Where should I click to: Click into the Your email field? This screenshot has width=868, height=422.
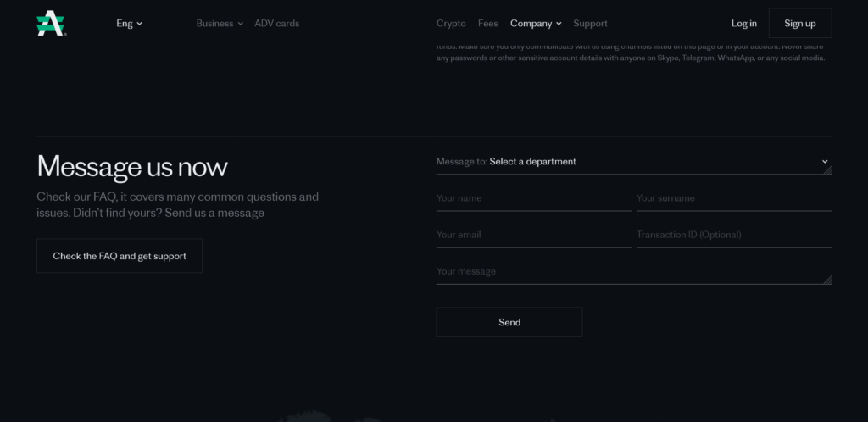[x=534, y=235]
